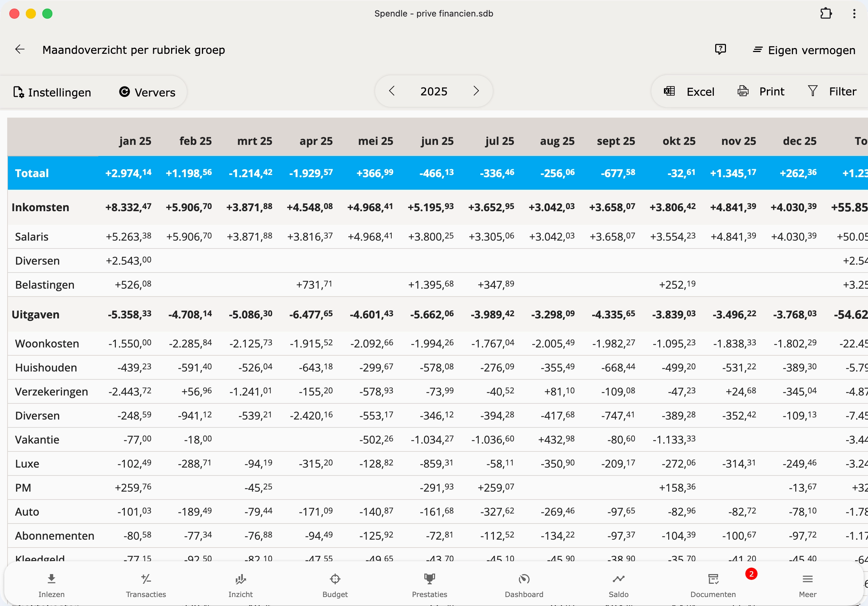868x606 pixels.
Task: Switch to Transacties tab
Action: [x=146, y=585]
